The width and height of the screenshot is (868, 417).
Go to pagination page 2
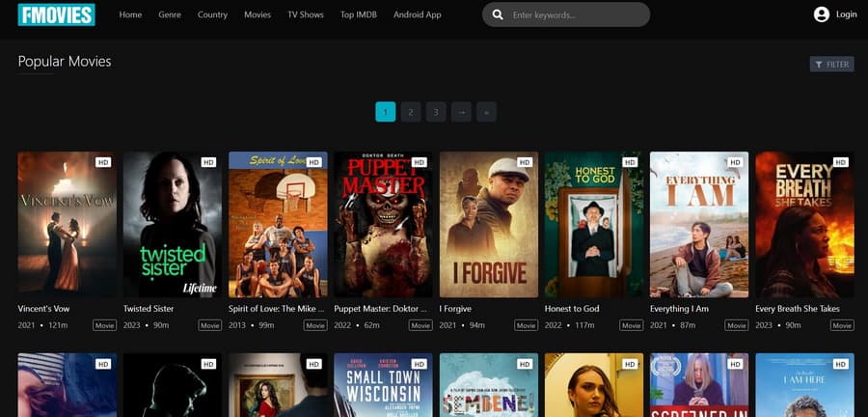[411, 112]
